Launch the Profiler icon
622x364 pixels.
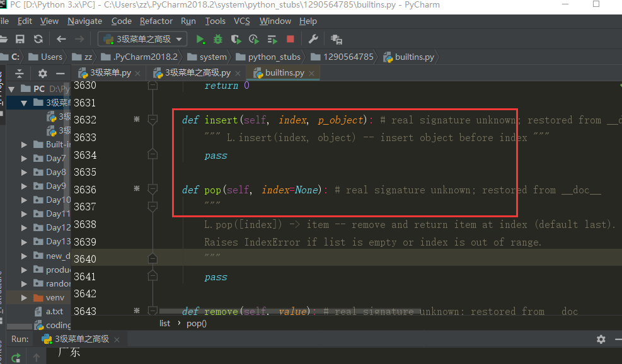click(254, 38)
